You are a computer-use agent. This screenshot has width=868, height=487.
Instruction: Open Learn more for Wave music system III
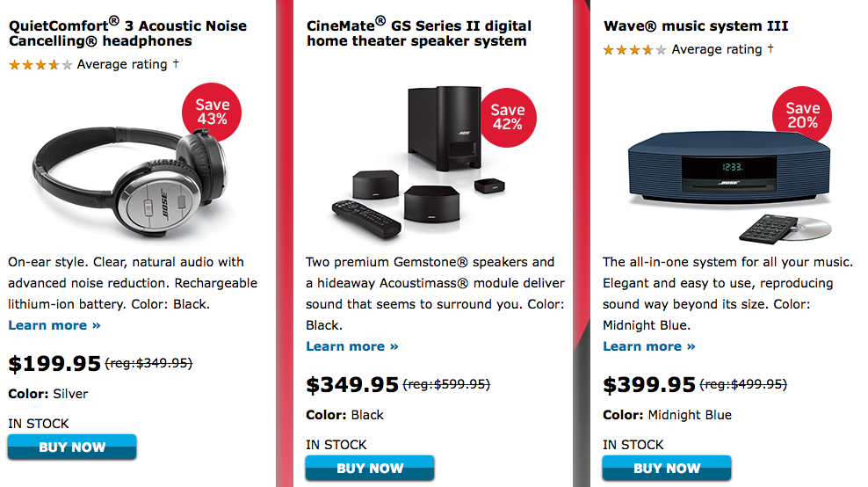click(649, 346)
